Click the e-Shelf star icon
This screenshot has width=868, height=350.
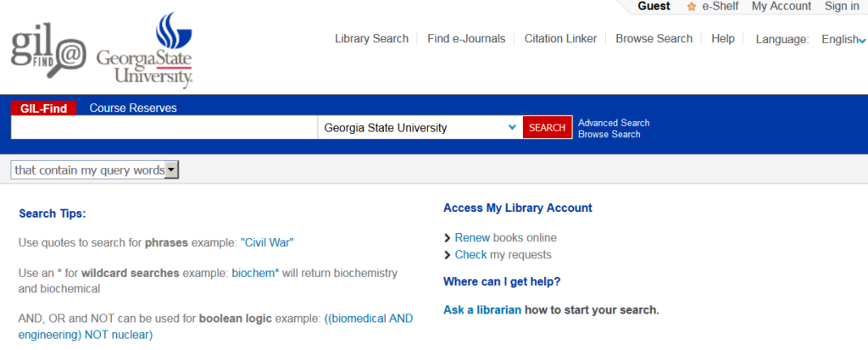point(692,7)
